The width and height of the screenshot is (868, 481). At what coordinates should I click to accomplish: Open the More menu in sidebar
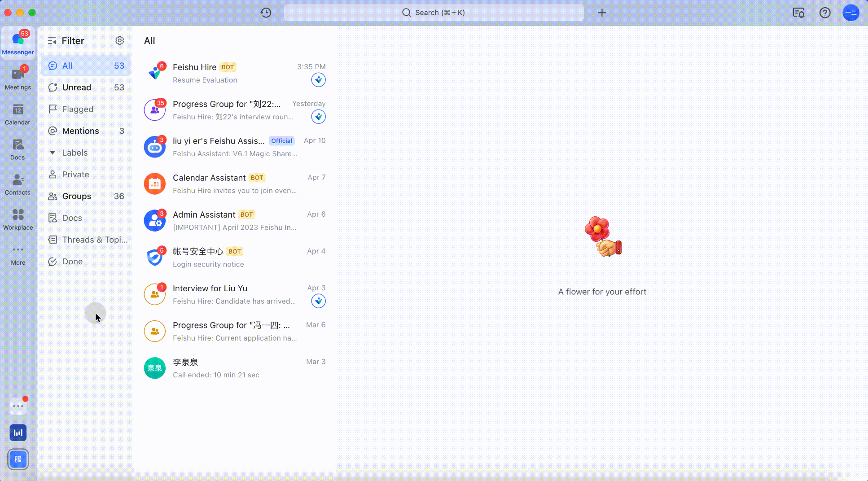coord(18,254)
